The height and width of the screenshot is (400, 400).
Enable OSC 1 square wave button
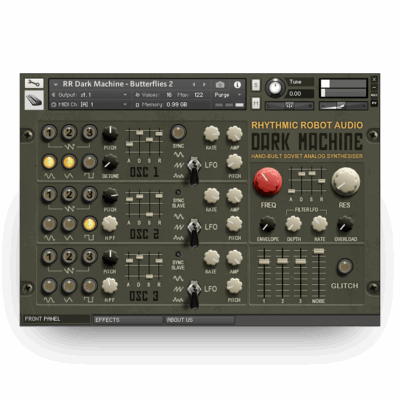(89, 162)
